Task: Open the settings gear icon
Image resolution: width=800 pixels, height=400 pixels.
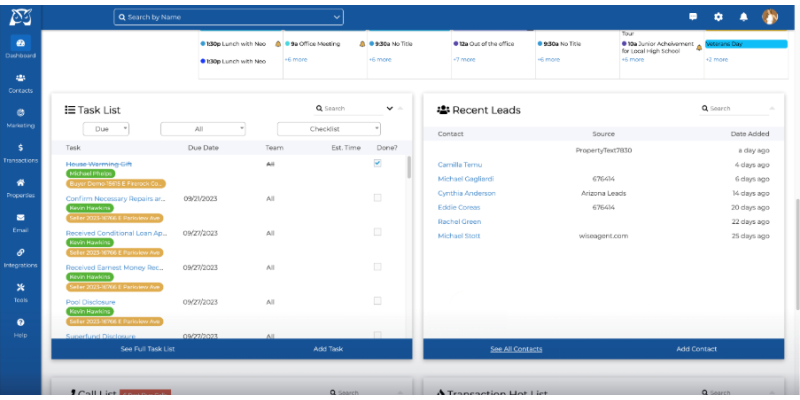Action: (718, 17)
